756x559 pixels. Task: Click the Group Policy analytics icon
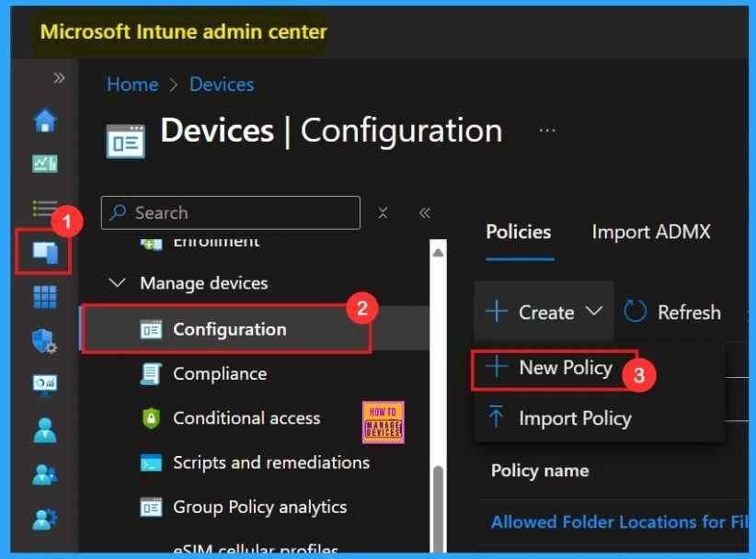click(151, 508)
